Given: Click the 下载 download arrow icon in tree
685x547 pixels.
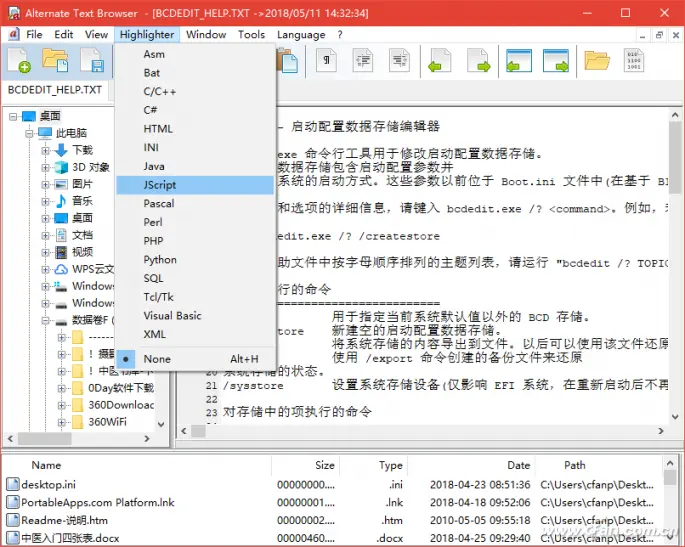Looking at the screenshot, I should coord(61,150).
